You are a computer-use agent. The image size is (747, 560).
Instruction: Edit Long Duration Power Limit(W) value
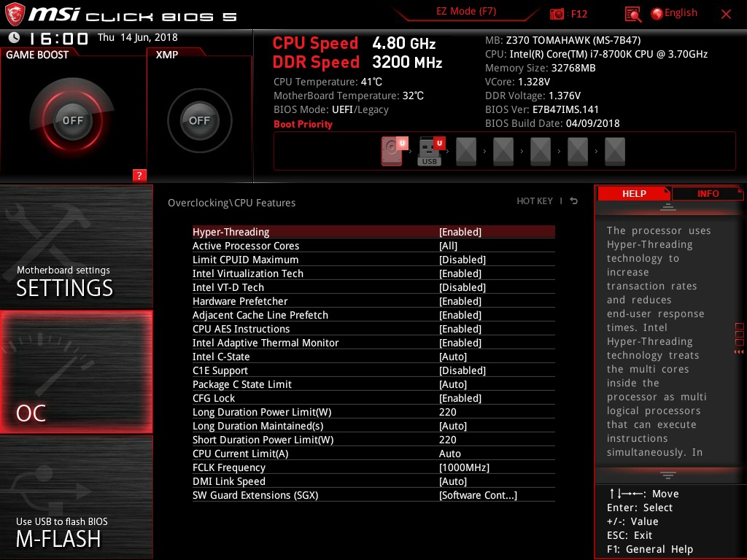pyautogui.click(x=373, y=412)
